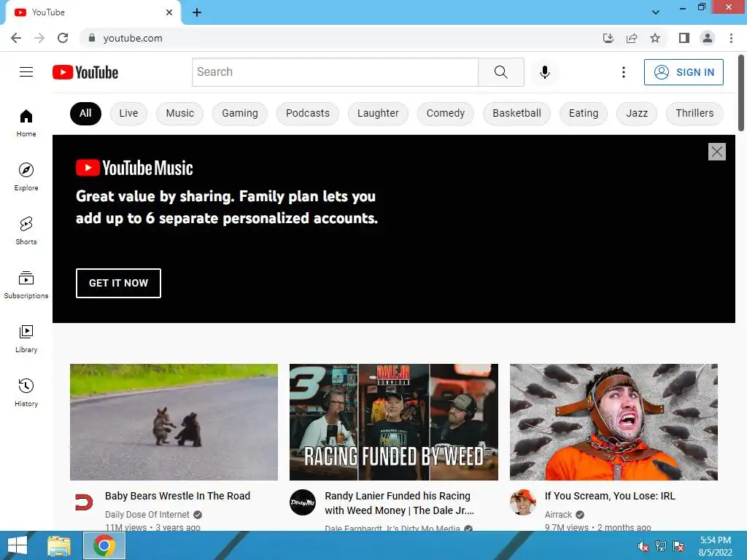Open the hamburger guide menu
This screenshot has width=747, height=560.
click(x=26, y=72)
